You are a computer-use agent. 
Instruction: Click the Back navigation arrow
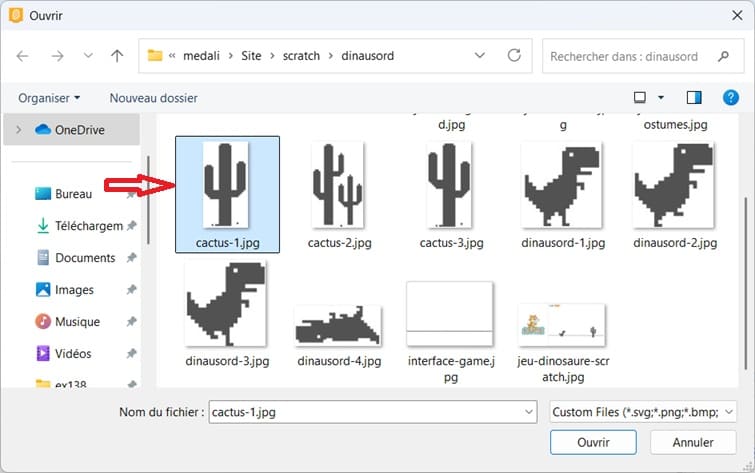tap(23, 56)
